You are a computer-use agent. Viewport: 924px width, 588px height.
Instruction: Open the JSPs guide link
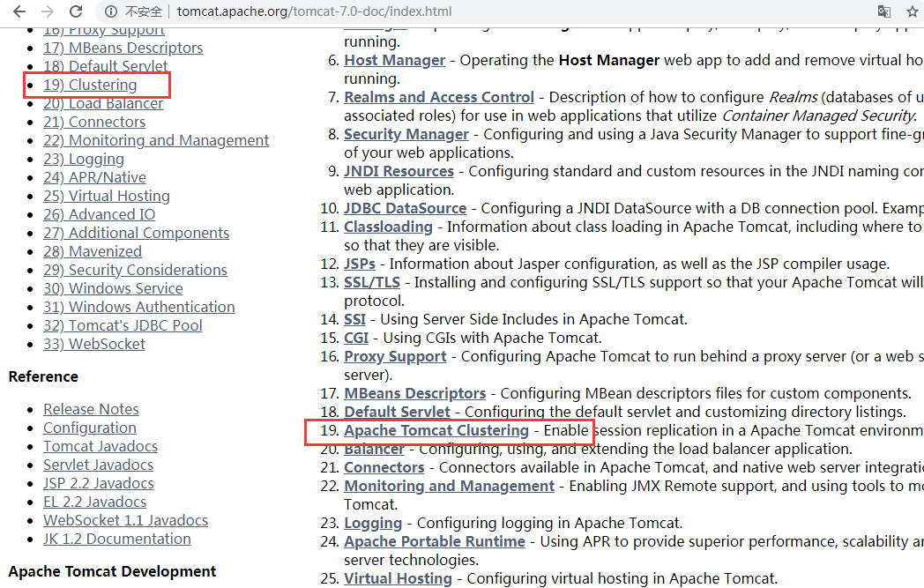tap(360, 264)
